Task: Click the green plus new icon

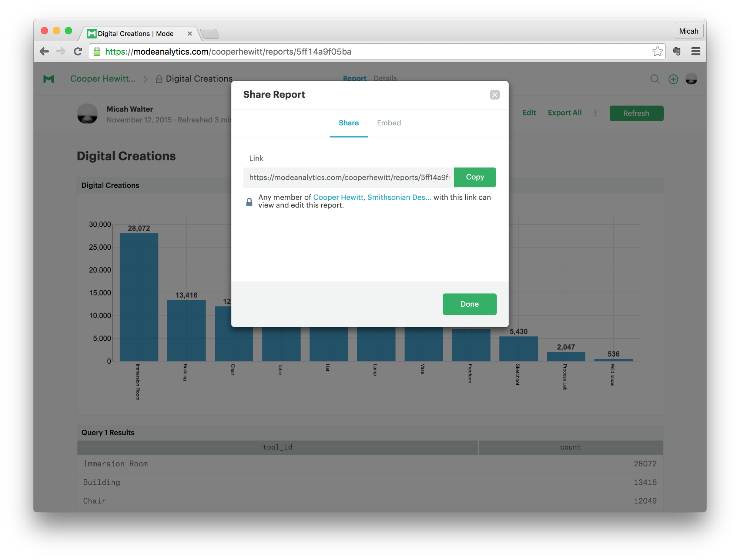Action: 673,79
